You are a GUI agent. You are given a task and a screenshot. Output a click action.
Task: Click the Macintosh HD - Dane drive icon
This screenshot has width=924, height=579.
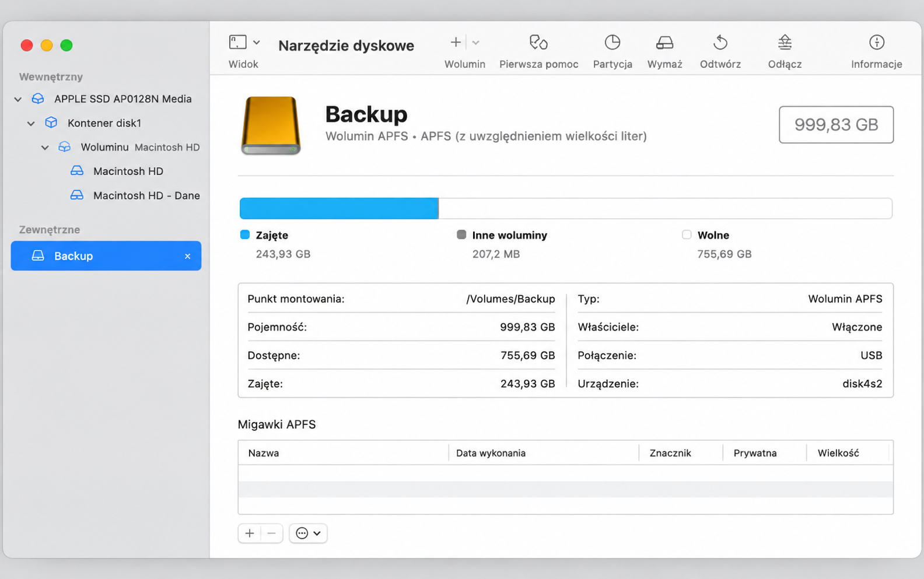pos(77,195)
